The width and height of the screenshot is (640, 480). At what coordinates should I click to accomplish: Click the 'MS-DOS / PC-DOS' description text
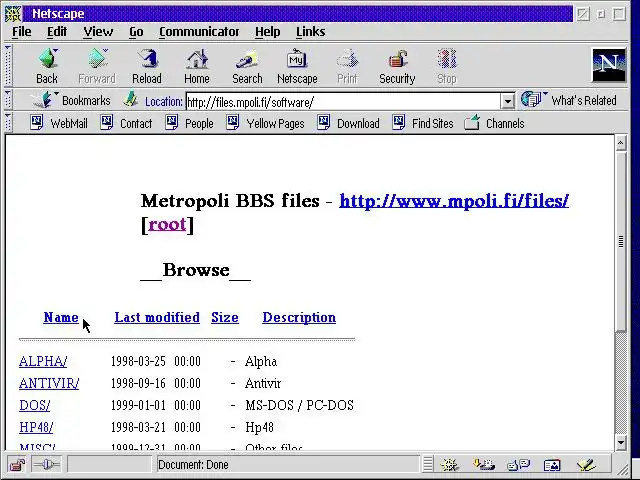[300, 405]
